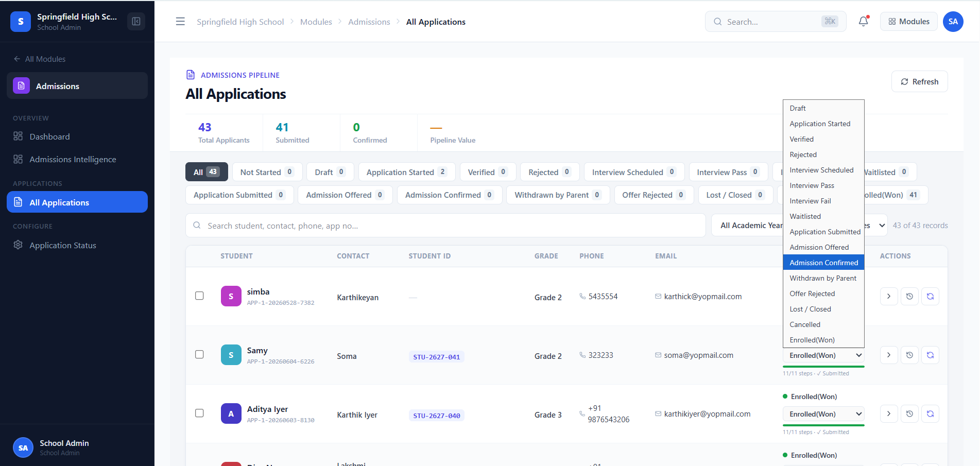Filter by Verified tab
980x466 pixels.
(488, 172)
